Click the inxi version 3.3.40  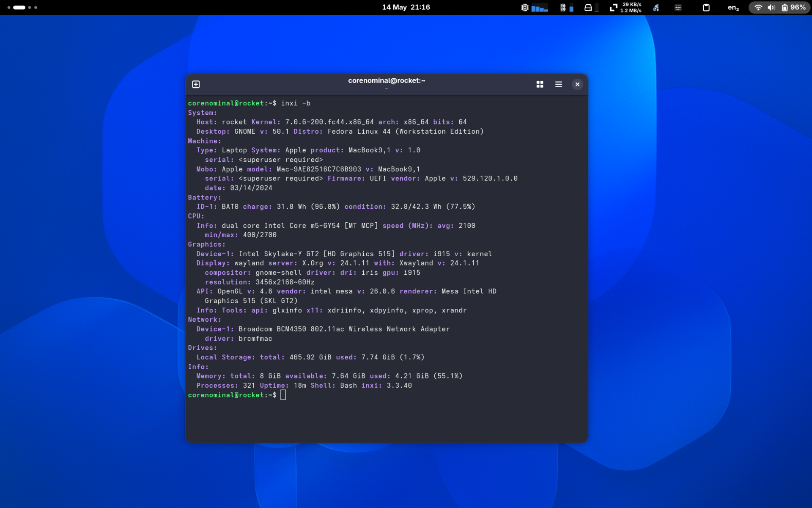[399, 386]
